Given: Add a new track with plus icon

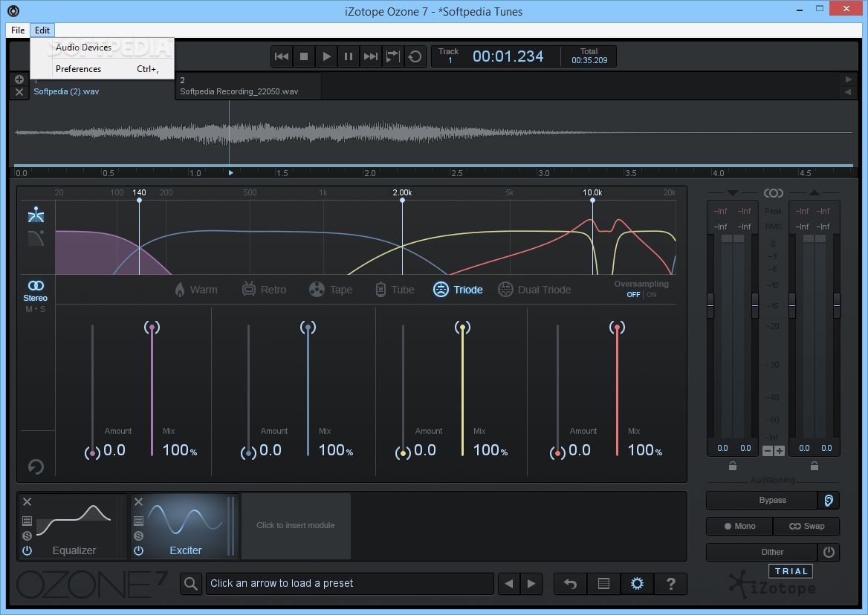Looking at the screenshot, I should tap(19, 79).
